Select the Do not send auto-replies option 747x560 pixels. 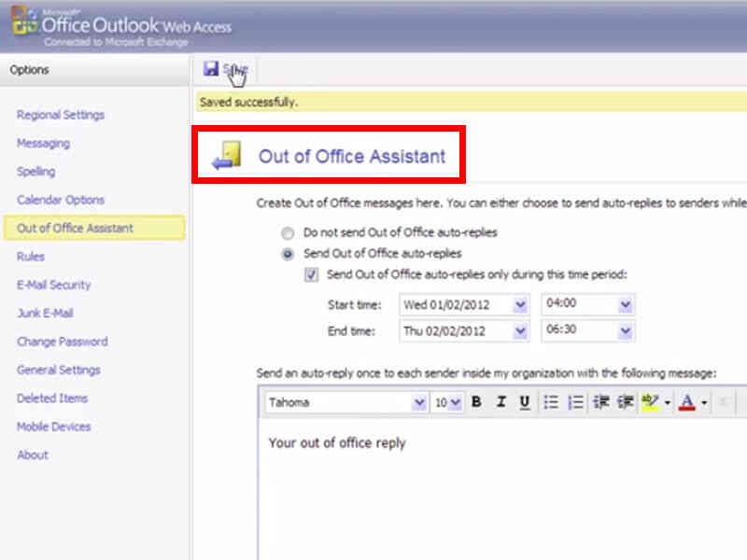(289, 233)
